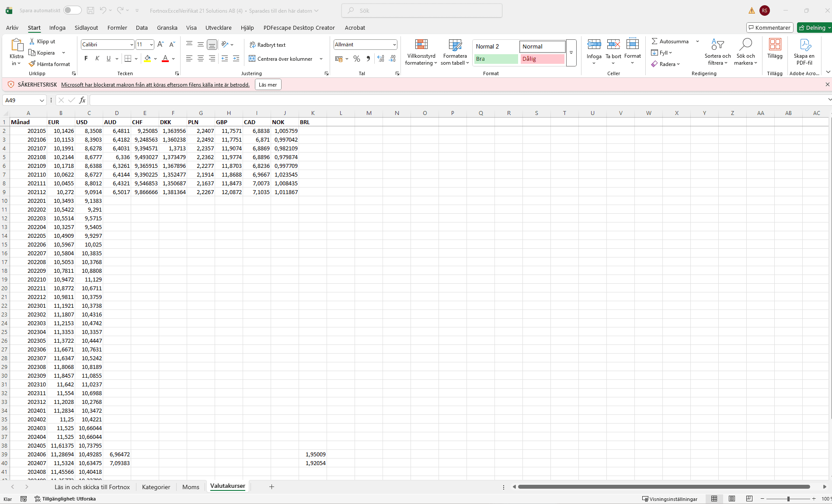
Task: Toggle Radbryt text wrapping
Action: point(268,45)
